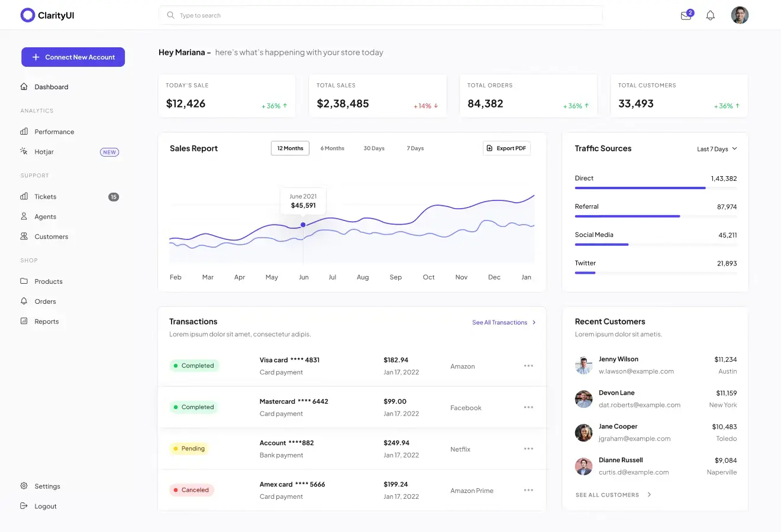The width and height of the screenshot is (781, 532).
Task: Select the Agents sidebar icon
Action: (24, 216)
